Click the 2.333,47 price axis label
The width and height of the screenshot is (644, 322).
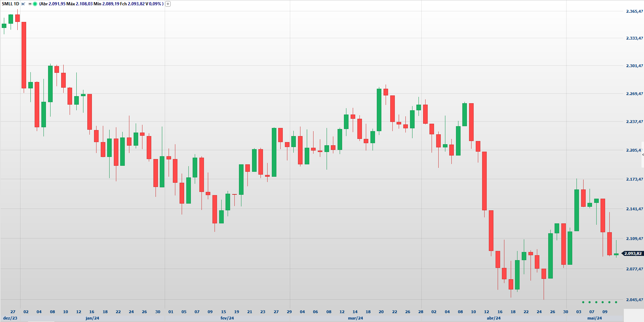[x=634, y=38]
